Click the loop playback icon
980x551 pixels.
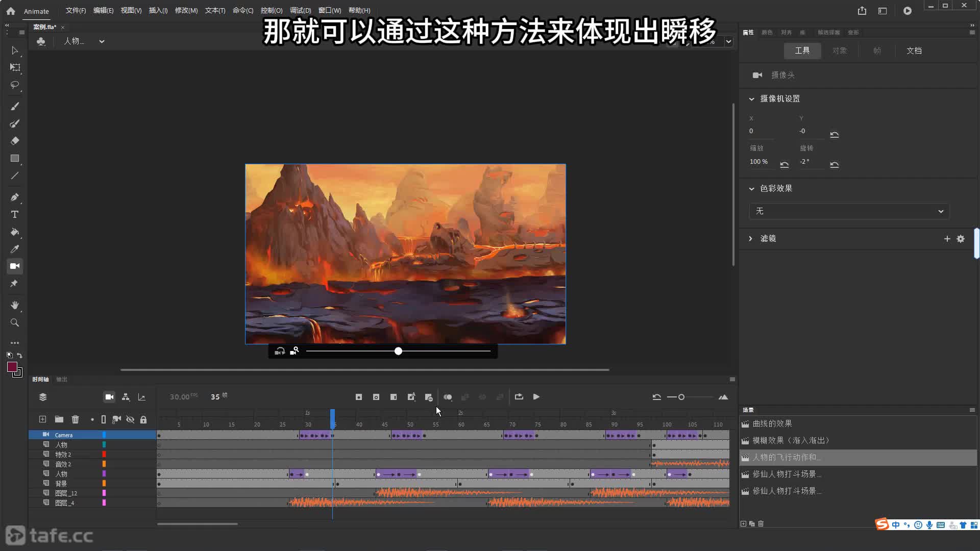(x=519, y=397)
